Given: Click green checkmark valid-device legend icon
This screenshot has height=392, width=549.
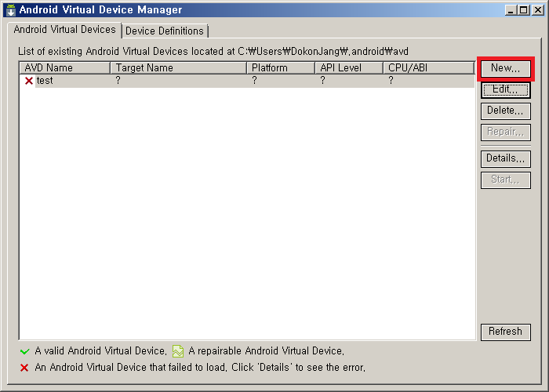Looking at the screenshot, I should pyautogui.click(x=25, y=351).
